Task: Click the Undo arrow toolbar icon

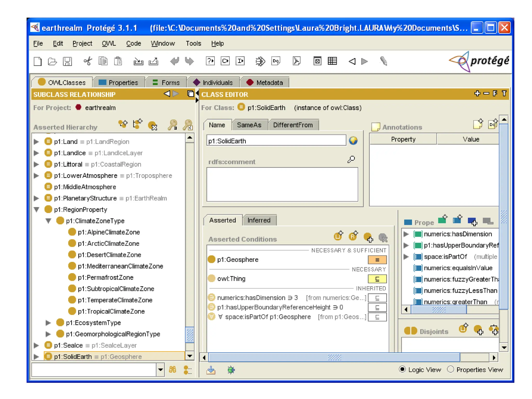Action: click(175, 62)
